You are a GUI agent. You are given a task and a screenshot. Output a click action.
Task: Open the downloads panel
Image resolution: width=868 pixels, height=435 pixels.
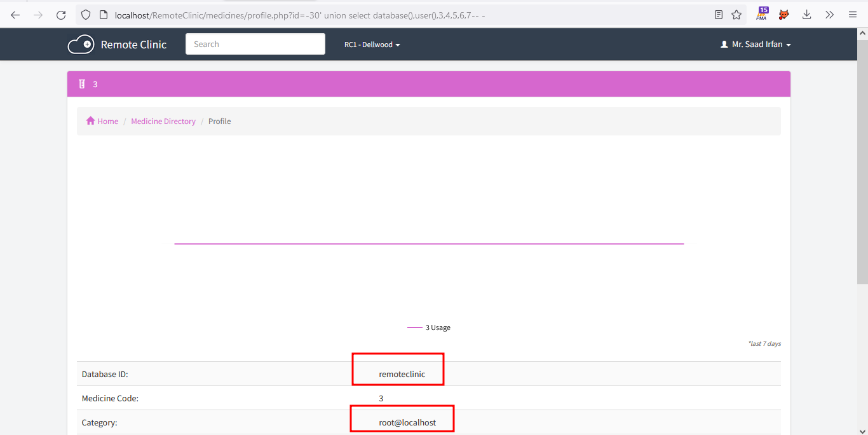pyautogui.click(x=807, y=15)
